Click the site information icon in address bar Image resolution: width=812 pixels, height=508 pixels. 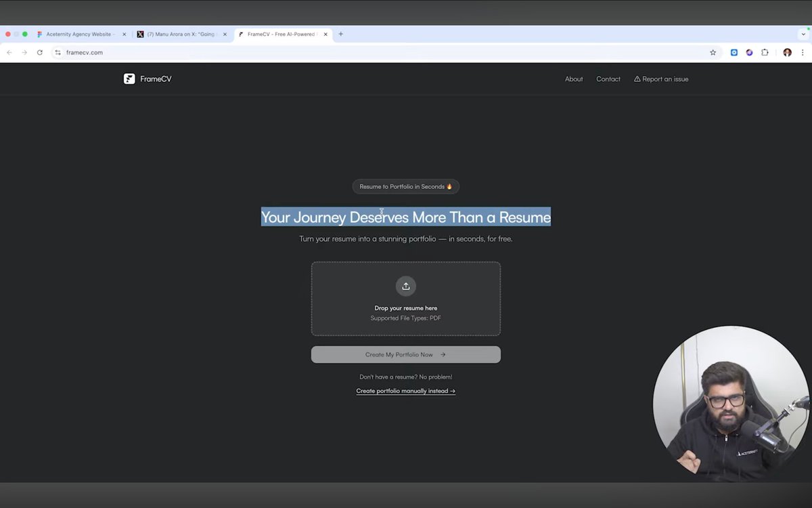coord(58,52)
